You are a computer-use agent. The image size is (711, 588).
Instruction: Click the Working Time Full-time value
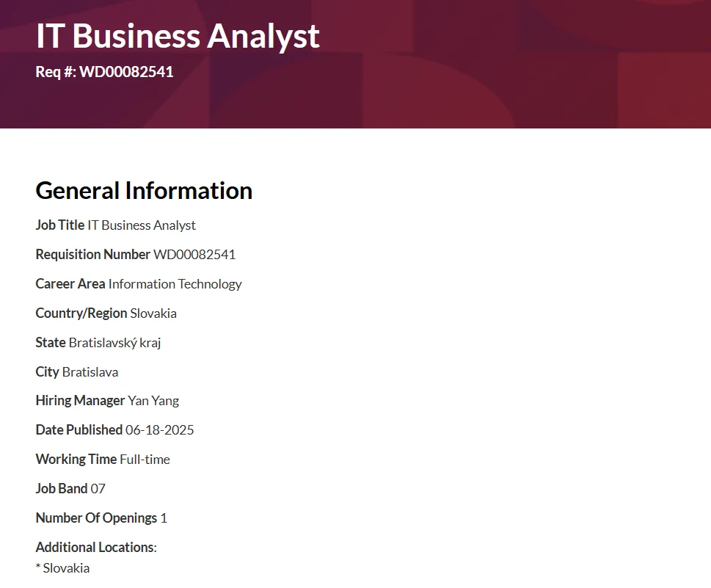145,459
